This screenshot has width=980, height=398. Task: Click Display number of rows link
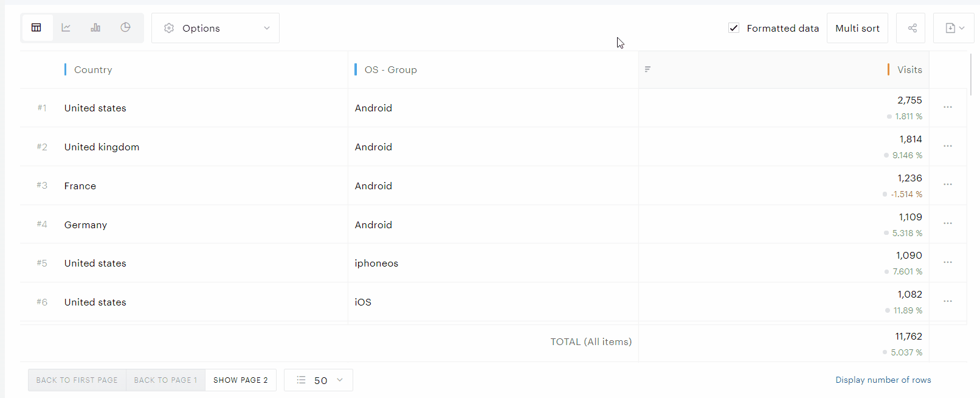(883, 380)
